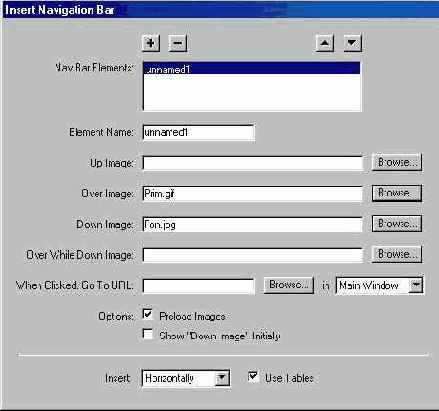Browse for the Up Image file
439x411 pixels.
point(397,162)
